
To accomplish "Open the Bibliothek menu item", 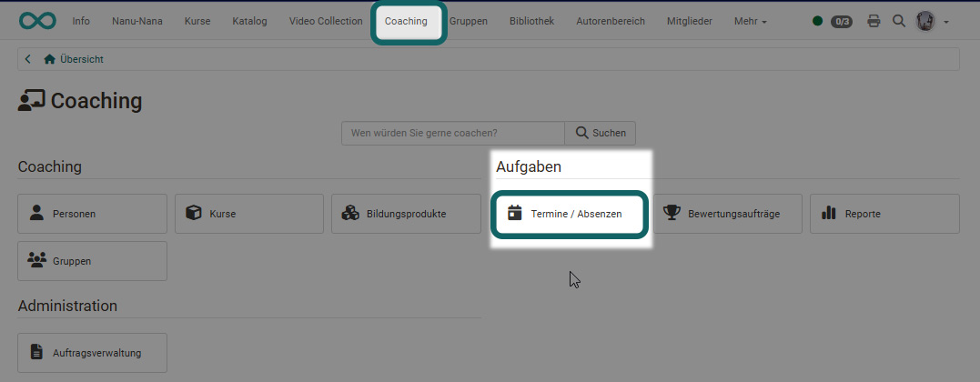I will click(x=531, y=21).
